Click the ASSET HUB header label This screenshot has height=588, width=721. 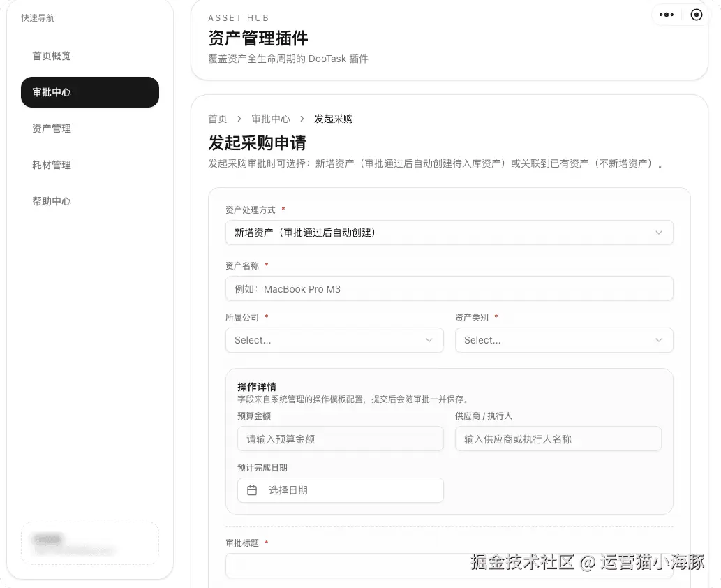click(238, 18)
